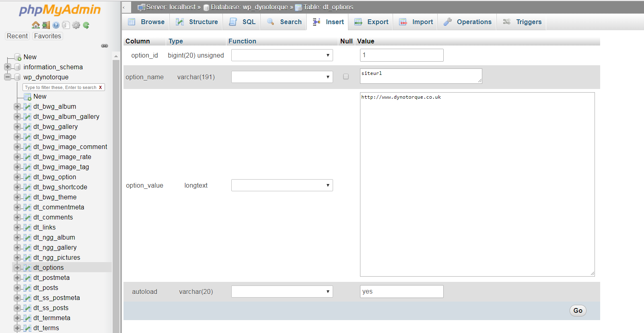Click the table icon beside dt_bwg_gallery
Viewport: 644px width, 333px height.
coord(27,127)
